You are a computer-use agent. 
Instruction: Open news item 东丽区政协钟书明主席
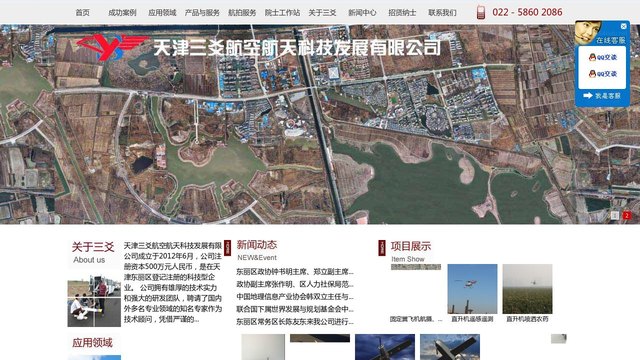(x=295, y=271)
